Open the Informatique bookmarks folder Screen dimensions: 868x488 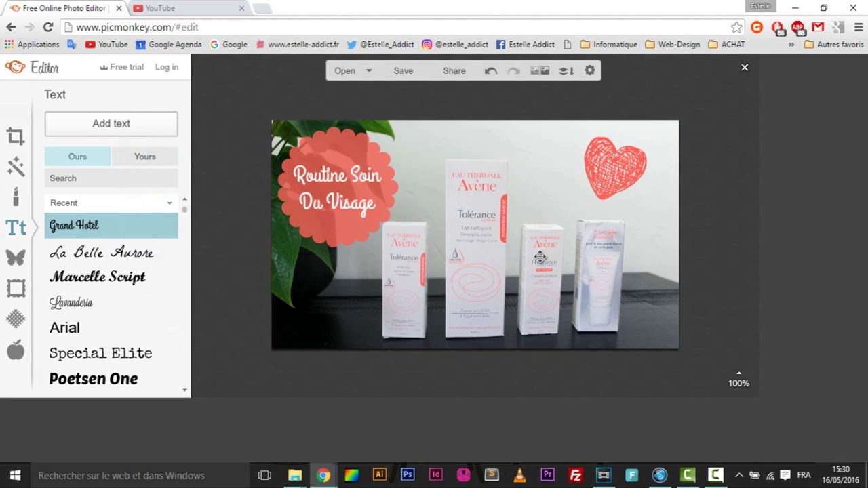click(609, 45)
